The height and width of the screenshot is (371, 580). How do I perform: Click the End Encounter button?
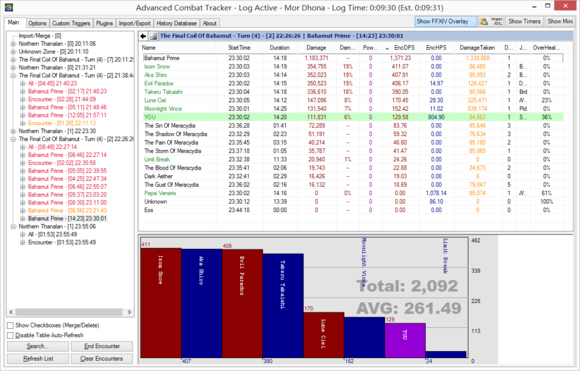pos(102,346)
